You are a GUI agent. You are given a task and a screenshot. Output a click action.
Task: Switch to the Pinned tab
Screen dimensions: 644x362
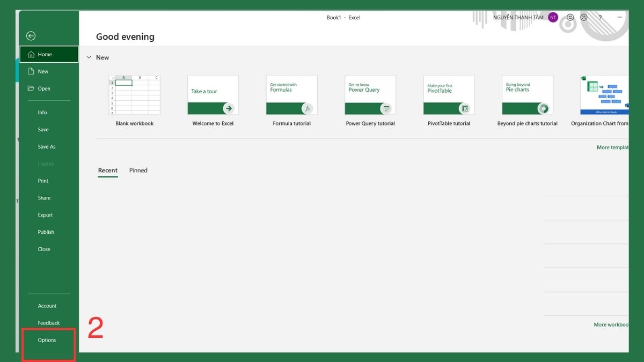pyautogui.click(x=138, y=171)
